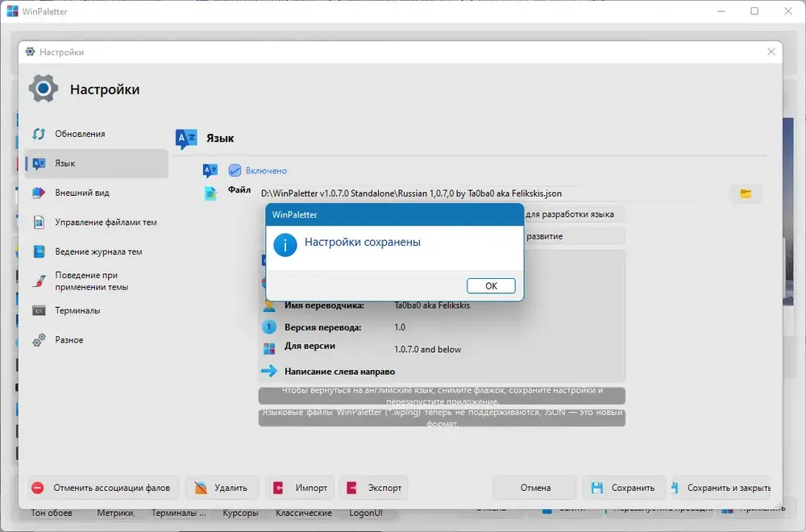This screenshot has height=532, width=806.
Task: Click the theme log journal icon
Action: pyautogui.click(x=39, y=251)
